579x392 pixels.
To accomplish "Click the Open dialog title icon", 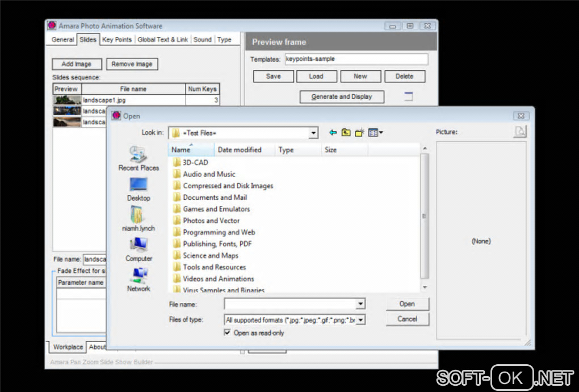I will [x=116, y=116].
